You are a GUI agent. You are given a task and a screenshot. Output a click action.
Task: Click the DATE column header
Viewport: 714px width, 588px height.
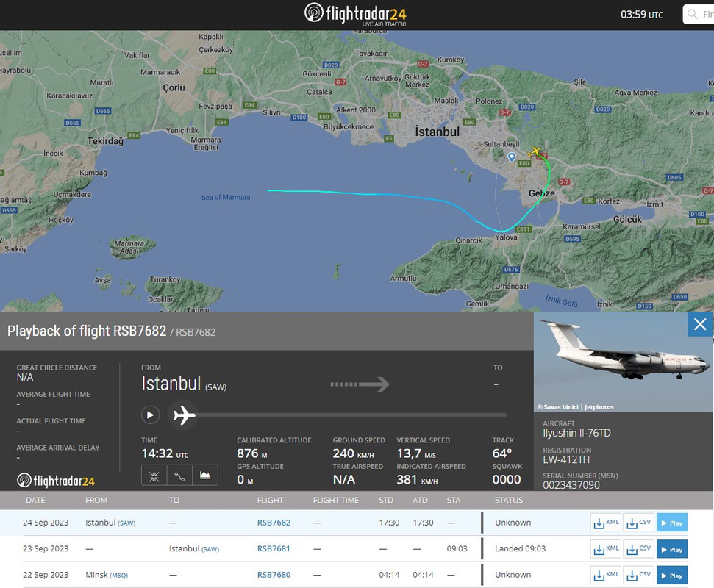coord(35,500)
